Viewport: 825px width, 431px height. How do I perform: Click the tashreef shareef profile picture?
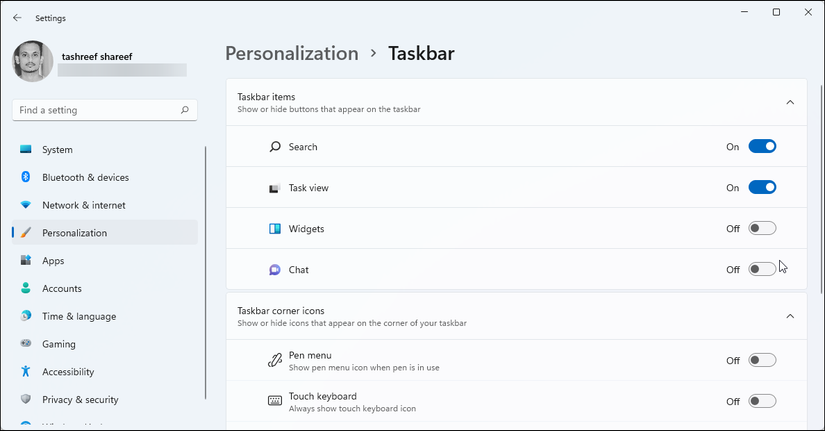pos(33,61)
